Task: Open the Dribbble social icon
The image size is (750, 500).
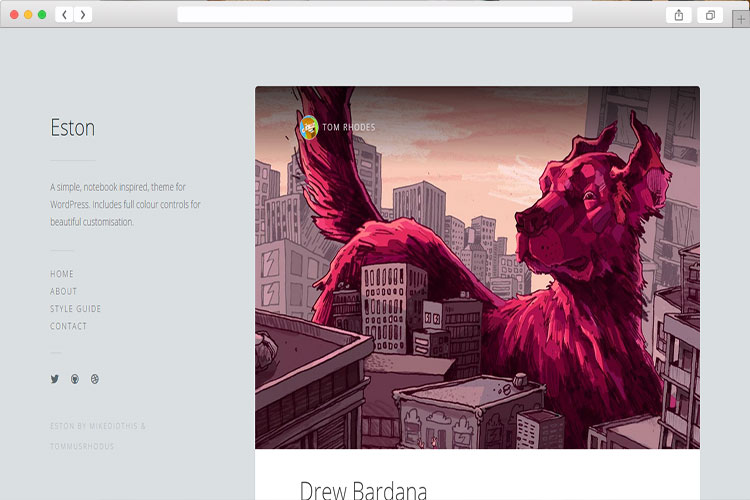Action: [x=95, y=379]
